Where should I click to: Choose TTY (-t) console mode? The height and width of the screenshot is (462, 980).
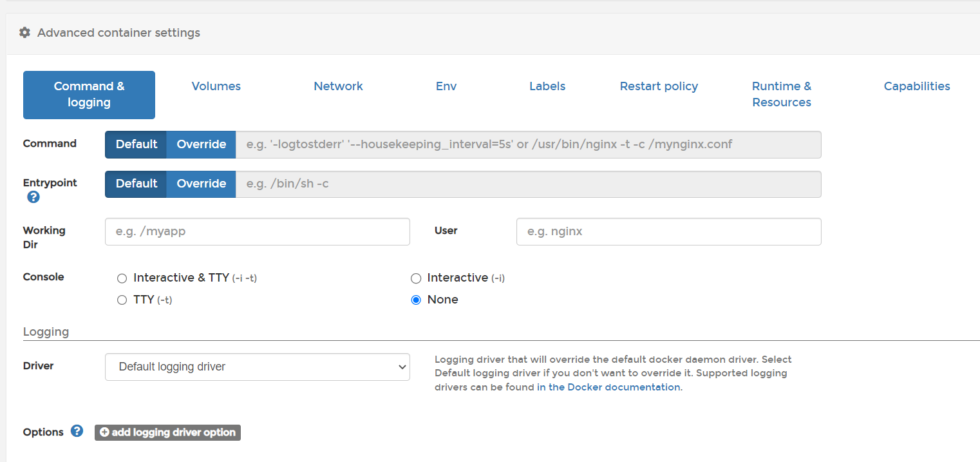tap(122, 300)
